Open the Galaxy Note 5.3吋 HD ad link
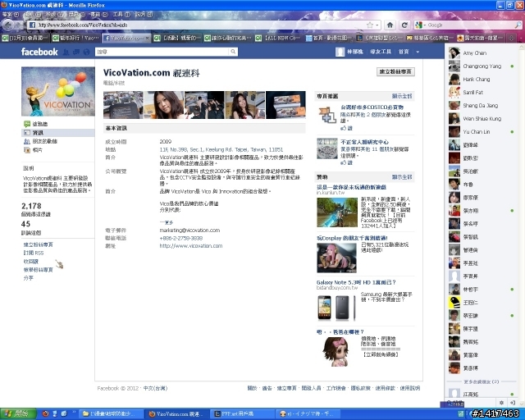This screenshot has width=525, height=420. [356, 282]
